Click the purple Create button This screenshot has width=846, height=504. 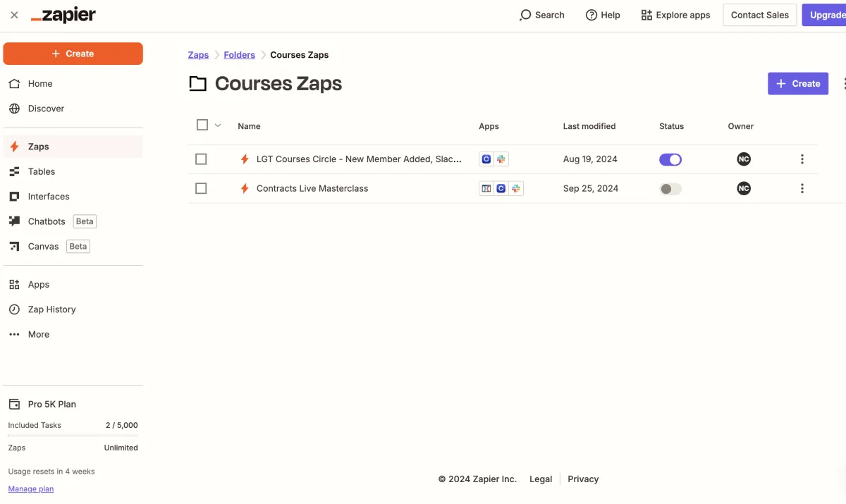pyautogui.click(x=798, y=83)
